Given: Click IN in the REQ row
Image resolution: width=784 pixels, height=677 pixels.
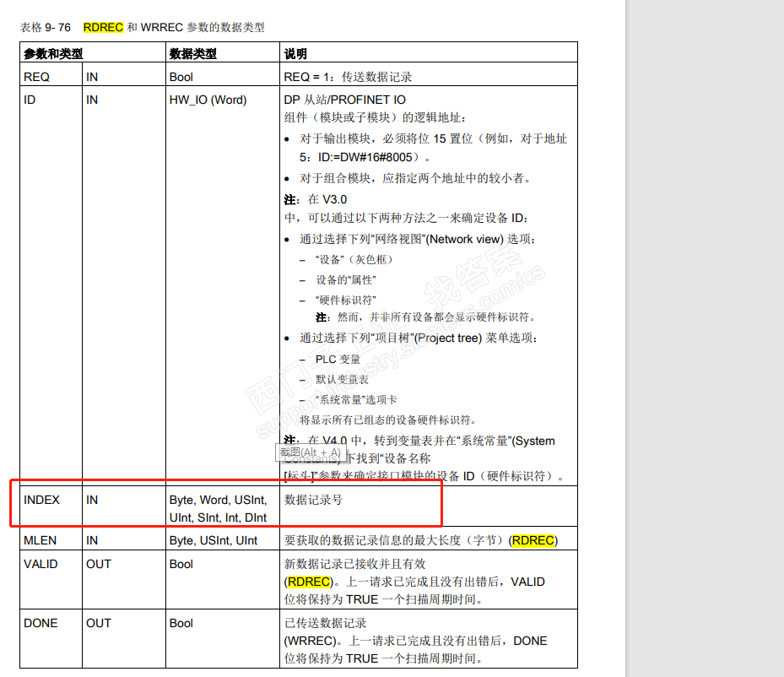Looking at the screenshot, I should pyautogui.click(x=92, y=77).
